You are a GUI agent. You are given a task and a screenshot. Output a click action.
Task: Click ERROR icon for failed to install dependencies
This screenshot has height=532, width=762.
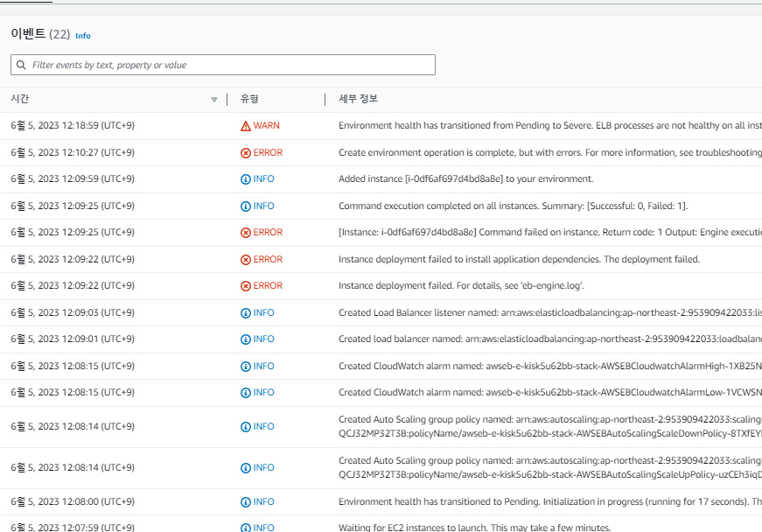point(246,260)
